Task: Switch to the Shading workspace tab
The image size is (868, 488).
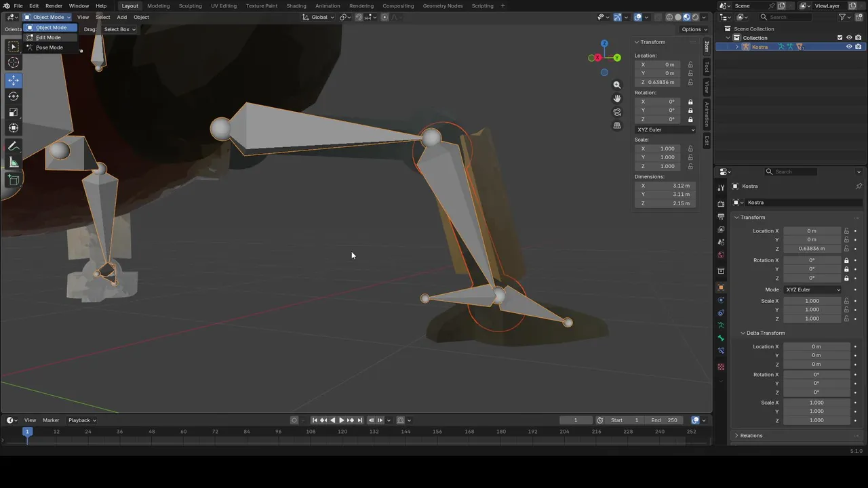Action: (296, 5)
